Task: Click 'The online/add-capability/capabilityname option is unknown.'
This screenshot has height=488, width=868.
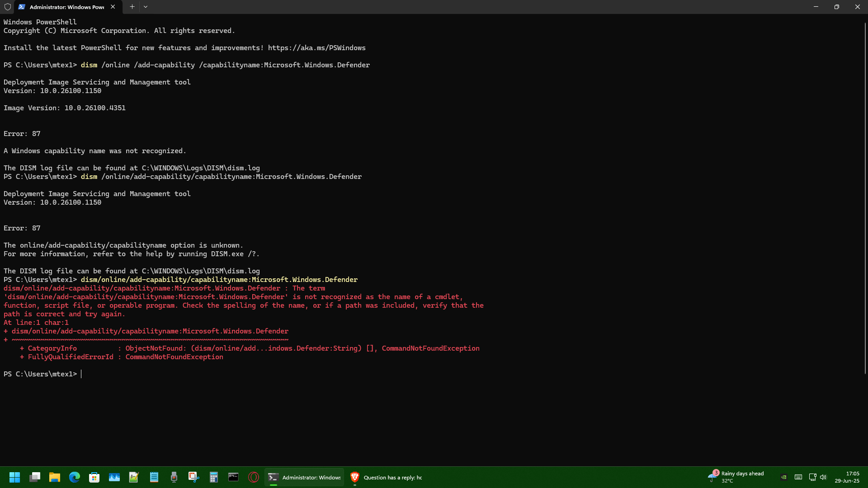Action: [x=123, y=245]
